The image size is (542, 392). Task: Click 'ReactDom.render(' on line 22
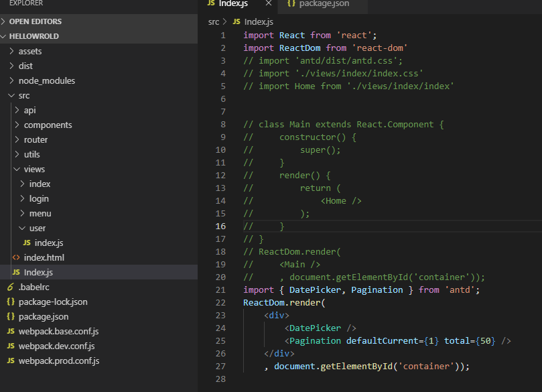[284, 302]
